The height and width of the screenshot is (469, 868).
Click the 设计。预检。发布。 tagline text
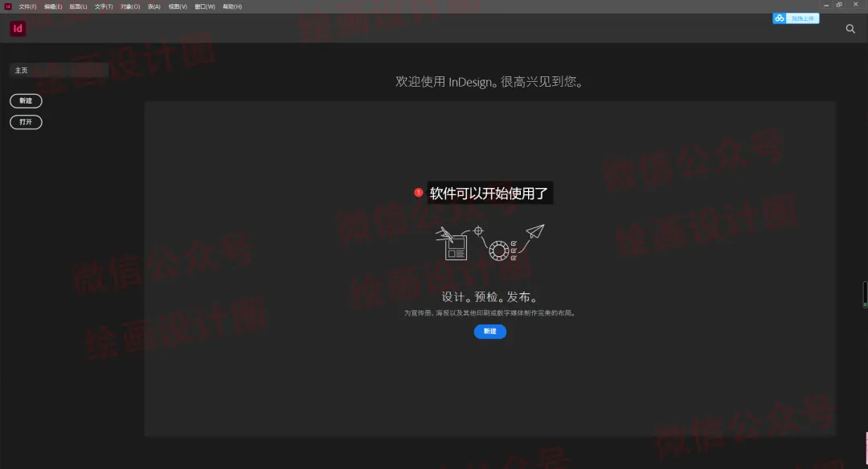(x=490, y=297)
